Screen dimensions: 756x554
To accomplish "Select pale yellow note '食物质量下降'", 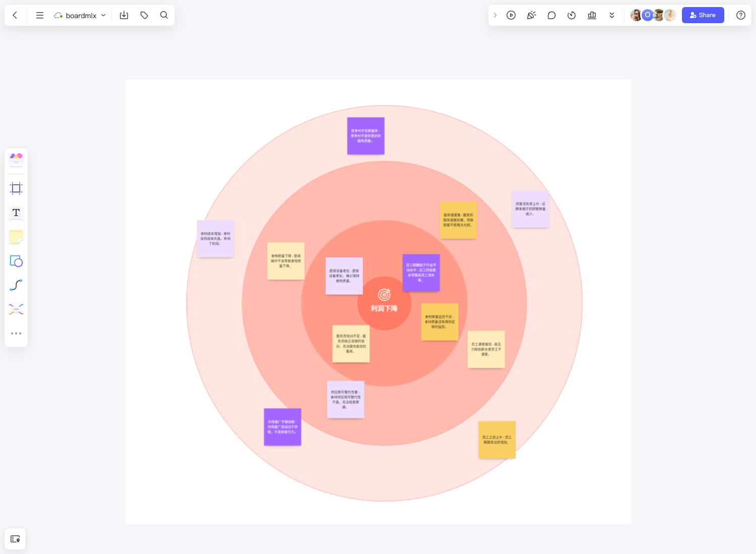I will tap(286, 261).
